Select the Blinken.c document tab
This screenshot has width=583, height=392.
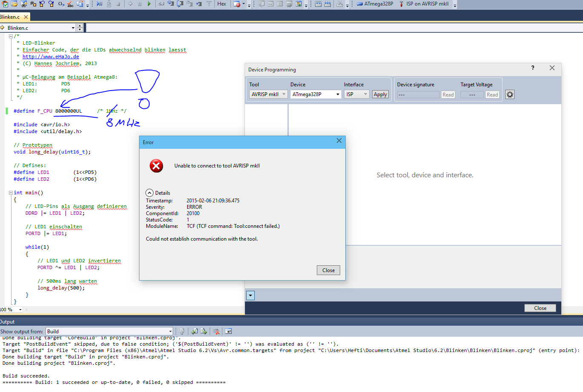click(x=11, y=17)
